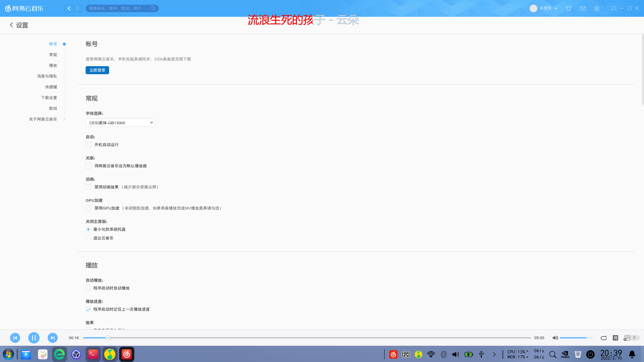Seek on the song progress bar

[307, 338]
